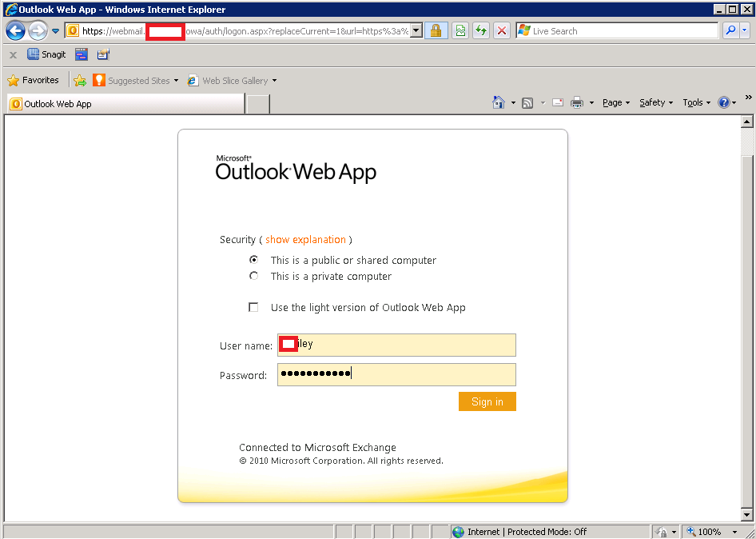Click the security lock icon

coord(436,31)
